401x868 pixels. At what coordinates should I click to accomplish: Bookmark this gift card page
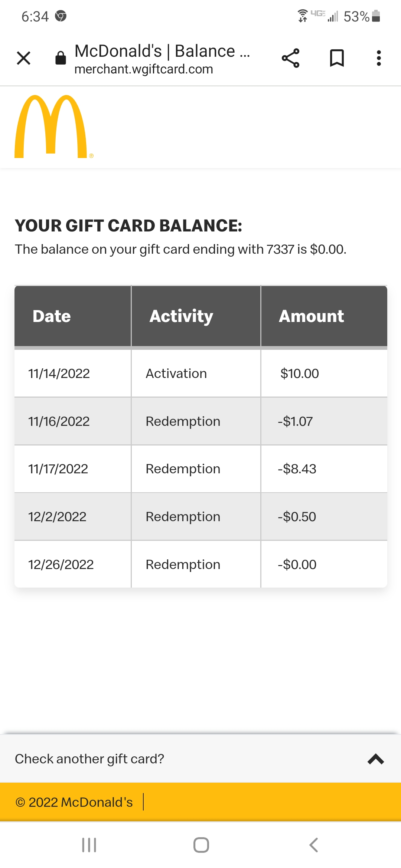tap(337, 58)
